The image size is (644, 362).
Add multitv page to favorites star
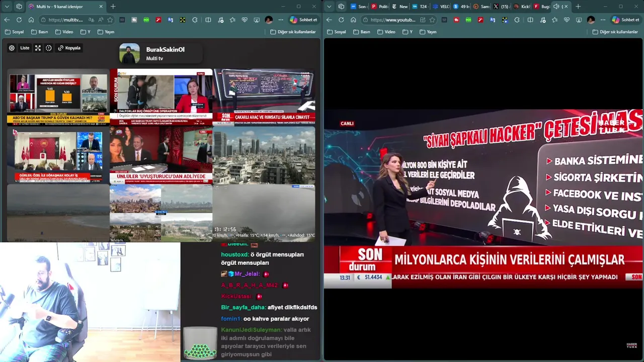tap(110, 20)
